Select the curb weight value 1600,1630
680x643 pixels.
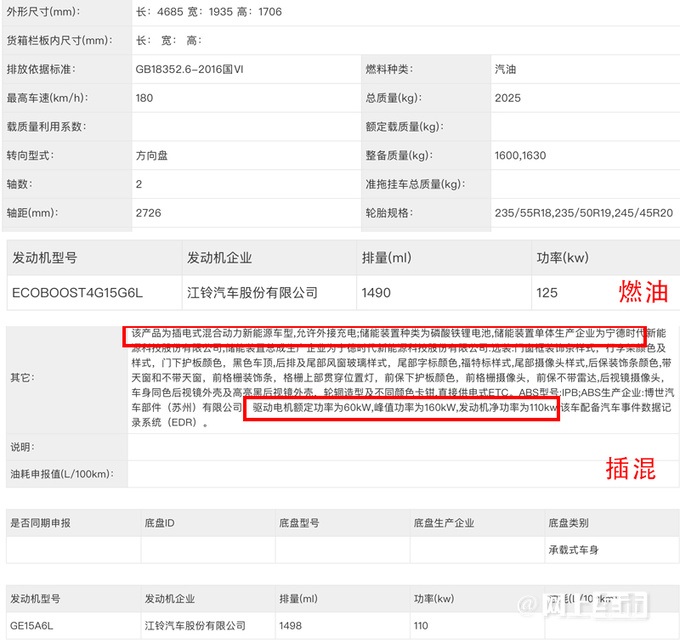click(x=520, y=155)
